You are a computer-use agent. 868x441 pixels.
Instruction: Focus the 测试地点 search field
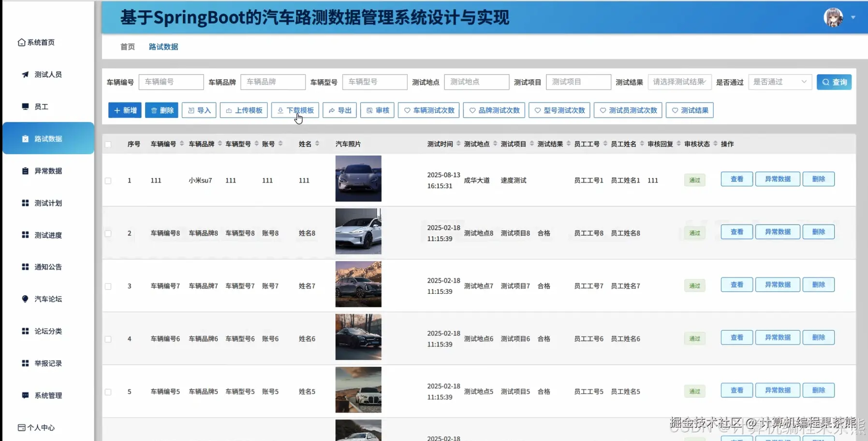click(477, 82)
